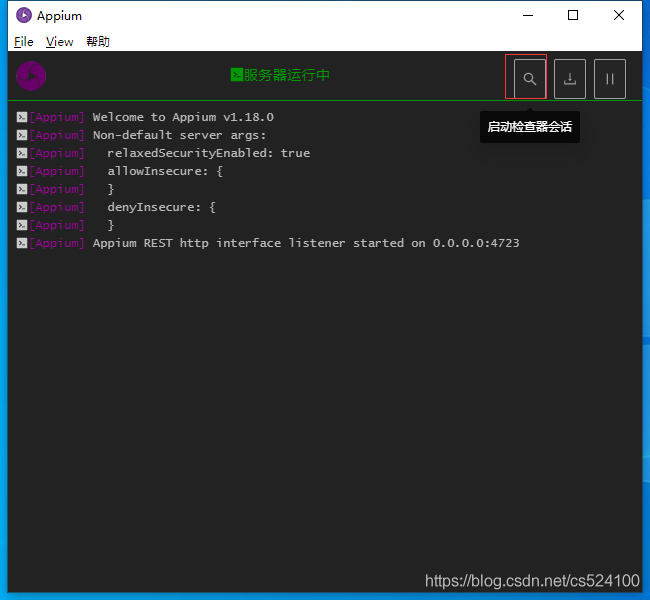The image size is (650, 600).
Task: Click the [Appium] tag on the listener started line
Action: [57, 243]
